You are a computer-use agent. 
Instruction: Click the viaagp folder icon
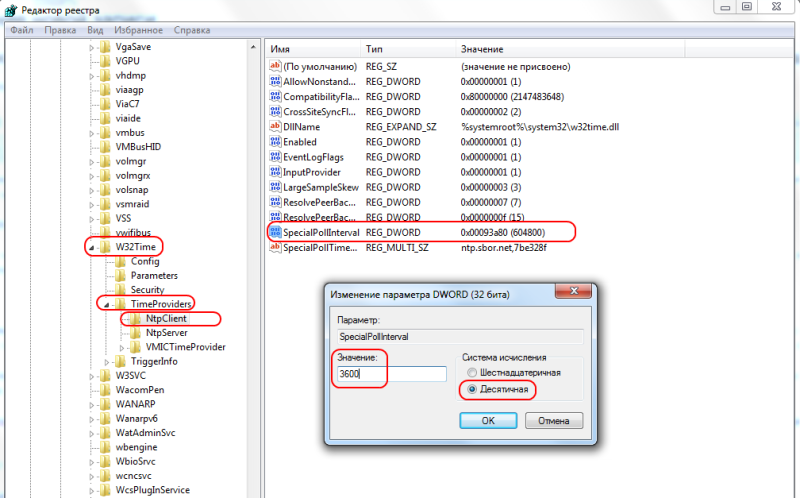pyautogui.click(x=105, y=89)
